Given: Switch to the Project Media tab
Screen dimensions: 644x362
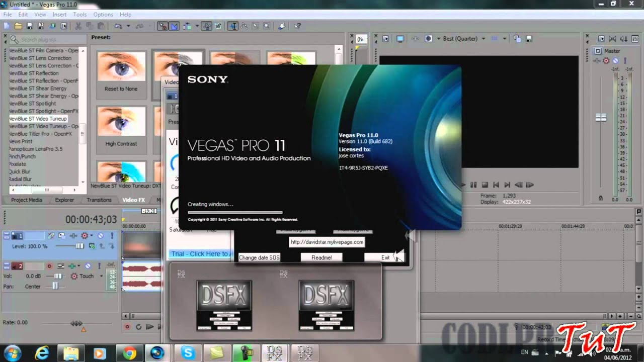Looking at the screenshot, I should 27,200.
